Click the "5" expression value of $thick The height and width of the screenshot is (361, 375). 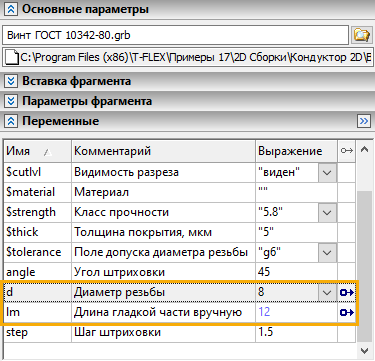click(296, 232)
